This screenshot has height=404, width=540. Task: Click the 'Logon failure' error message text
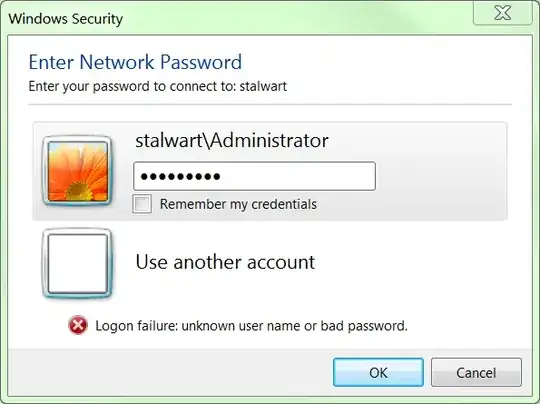[x=251, y=326]
